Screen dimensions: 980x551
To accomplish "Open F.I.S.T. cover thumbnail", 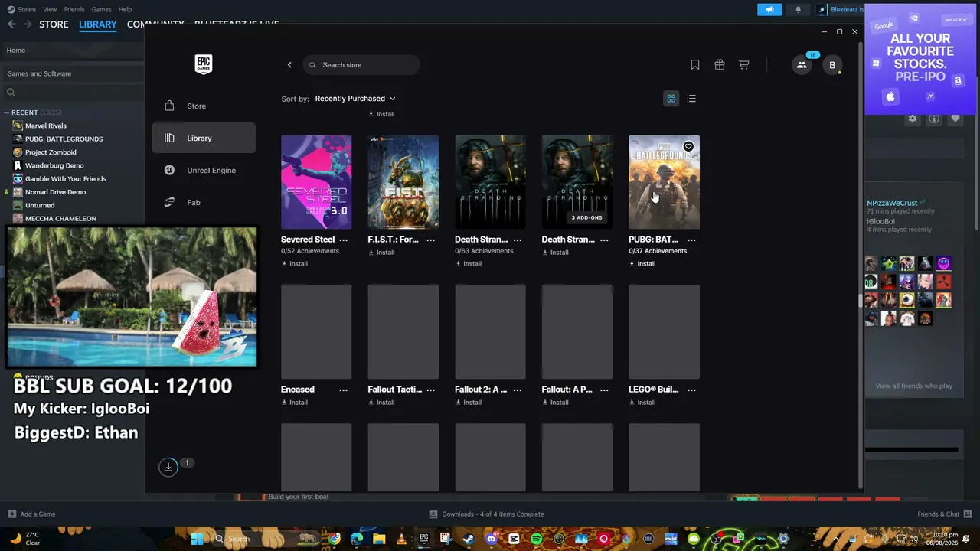I will pyautogui.click(x=403, y=182).
